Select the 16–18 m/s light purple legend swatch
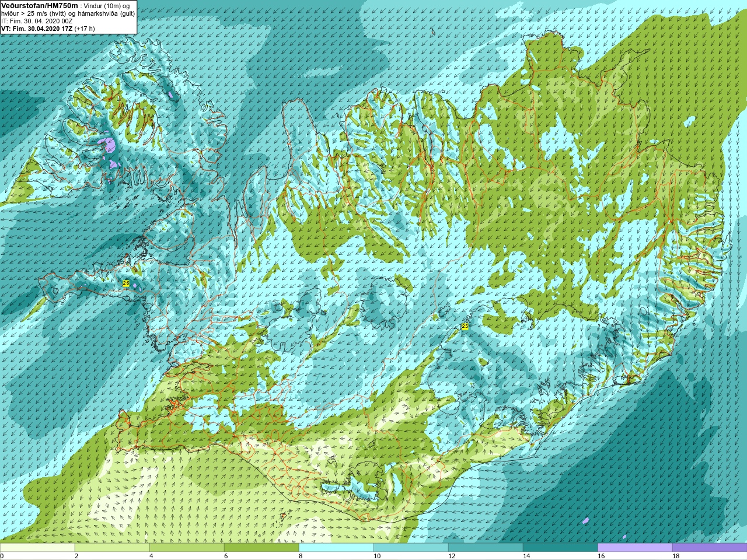Screen dimensions: 747x560 [635, 548]
